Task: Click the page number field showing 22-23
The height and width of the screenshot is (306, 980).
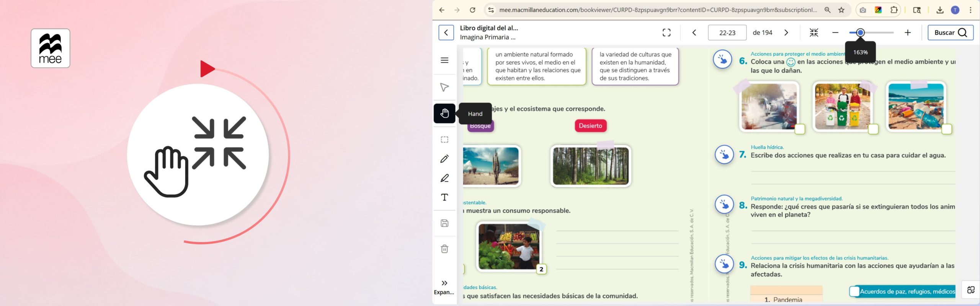Action: (727, 33)
